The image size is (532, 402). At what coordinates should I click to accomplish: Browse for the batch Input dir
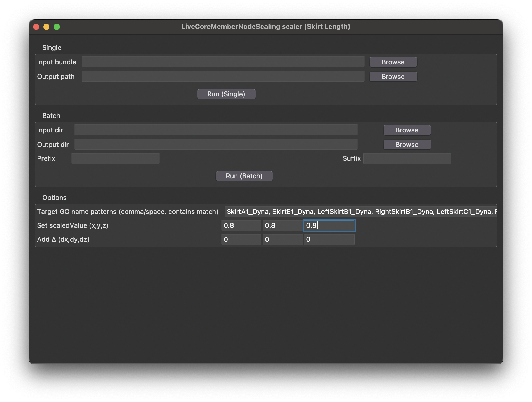[407, 130]
